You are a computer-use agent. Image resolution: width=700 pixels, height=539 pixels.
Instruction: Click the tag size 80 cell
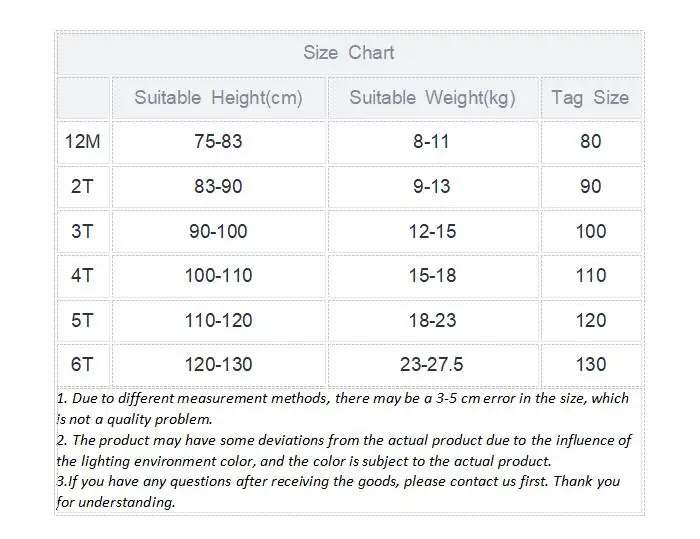point(590,142)
